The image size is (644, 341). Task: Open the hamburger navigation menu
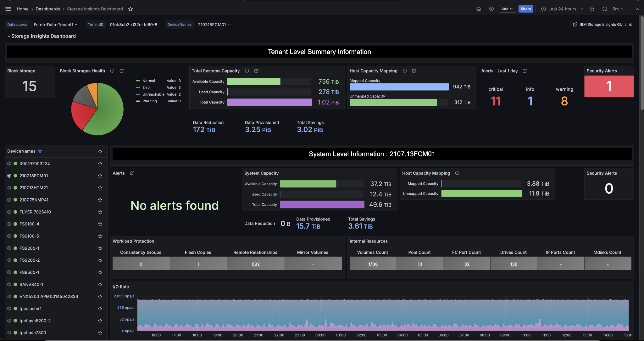point(8,9)
